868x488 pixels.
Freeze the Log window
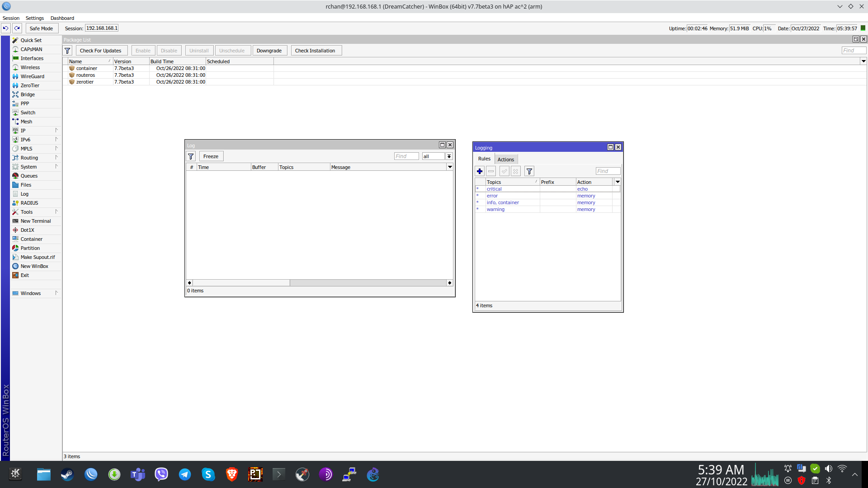[x=211, y=156]
